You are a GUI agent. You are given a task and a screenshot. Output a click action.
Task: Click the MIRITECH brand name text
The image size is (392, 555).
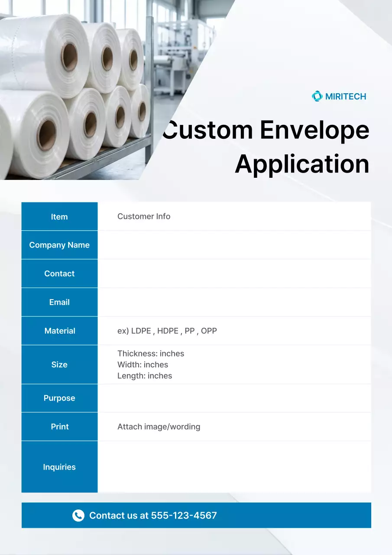pos(346,96)
